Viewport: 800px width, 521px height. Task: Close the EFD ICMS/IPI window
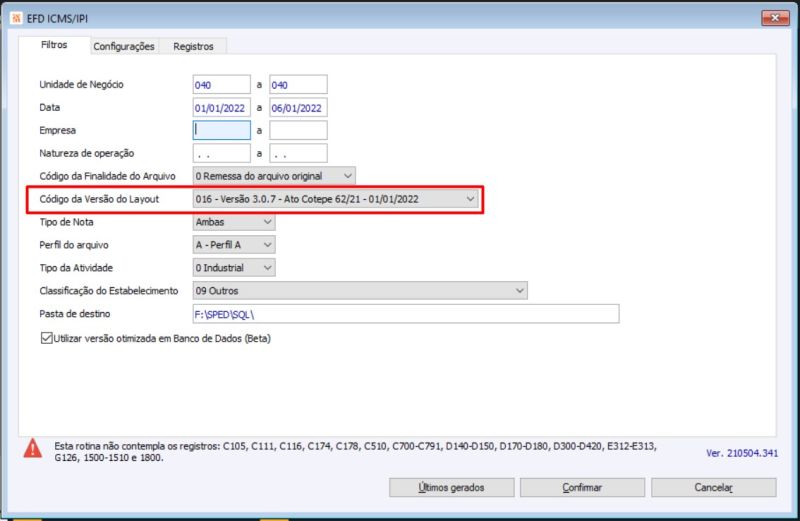tap(775, 18)
